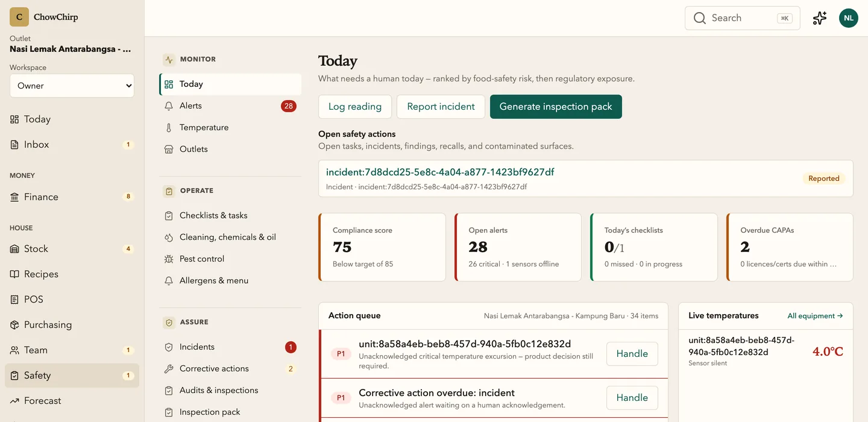The height and width of the screenshot is (422, 868).
Task: Click the Recipes book icon
Action: [x=14, y=274]
